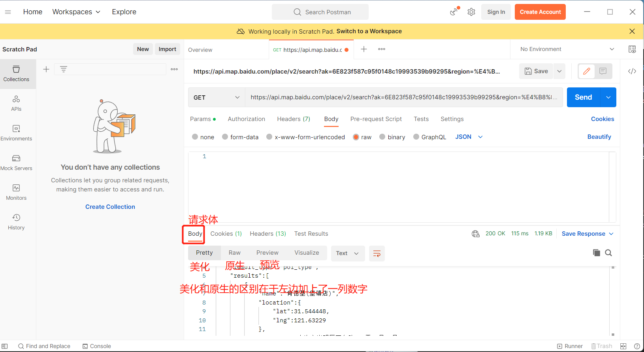Switch to the Authorization tab

click(x=247, y=119)
